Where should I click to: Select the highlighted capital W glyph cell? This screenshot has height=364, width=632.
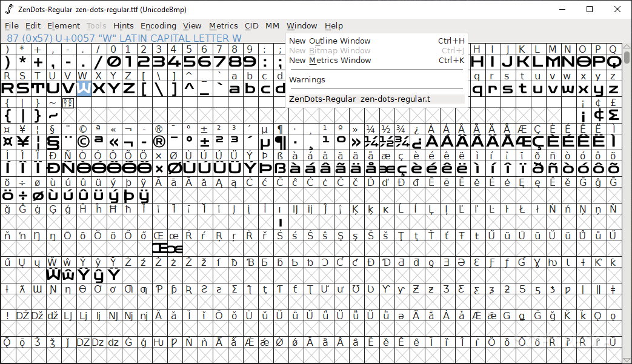point(84,88)
